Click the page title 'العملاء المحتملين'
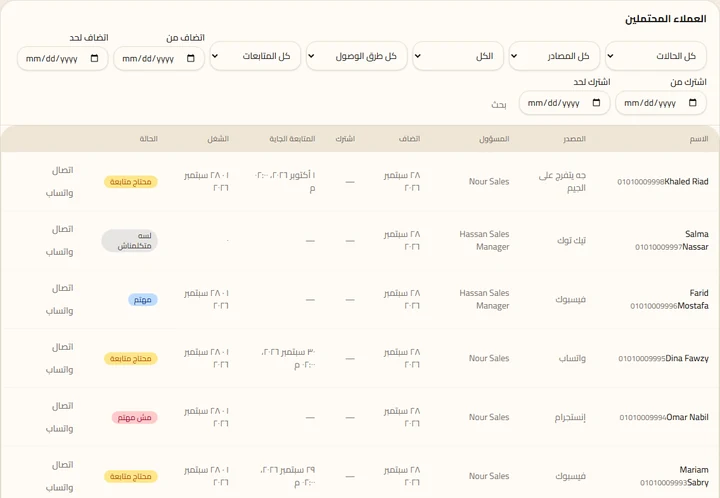 pos(666,19)
